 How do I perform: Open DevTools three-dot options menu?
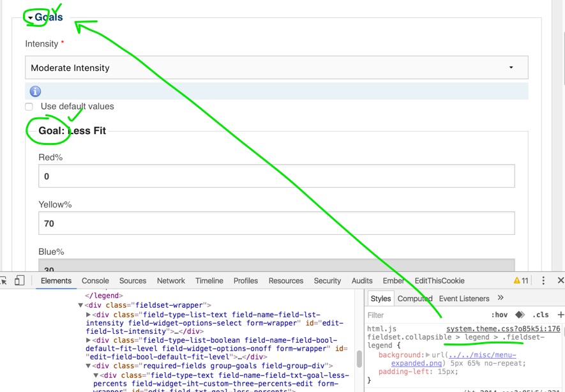click(x=543, y=281)
